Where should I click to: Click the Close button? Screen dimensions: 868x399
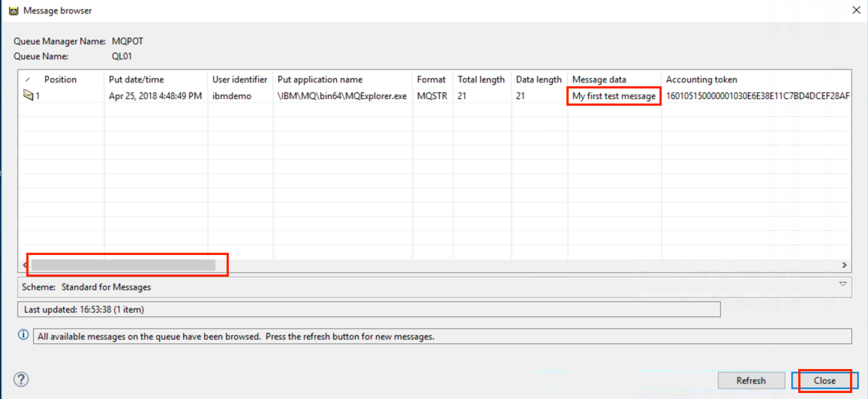click(824, 381)
